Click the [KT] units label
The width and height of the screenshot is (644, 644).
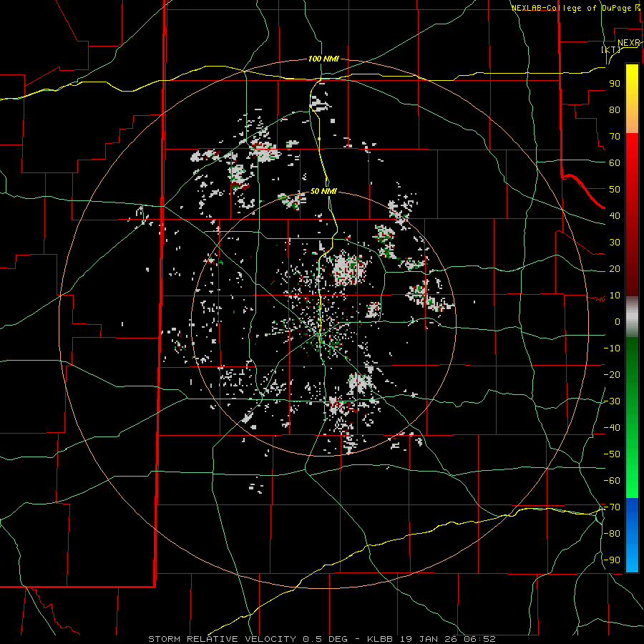611,49
